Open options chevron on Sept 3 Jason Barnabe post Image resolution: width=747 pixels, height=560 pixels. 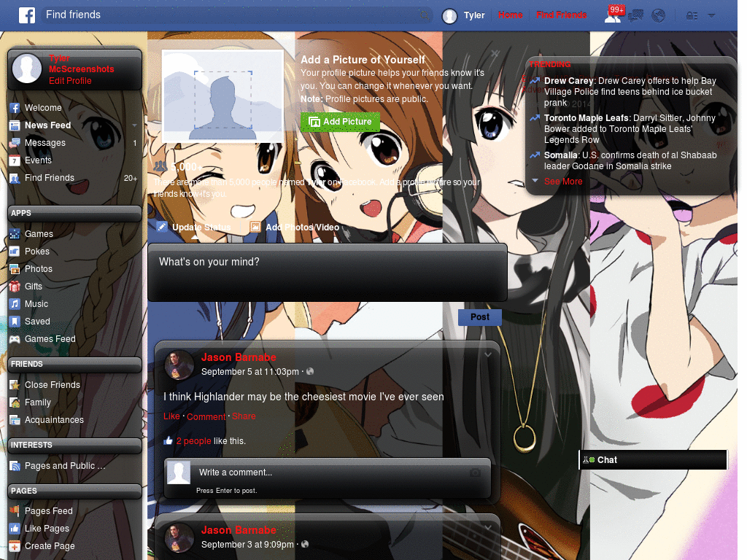click(x=488, y=528)
